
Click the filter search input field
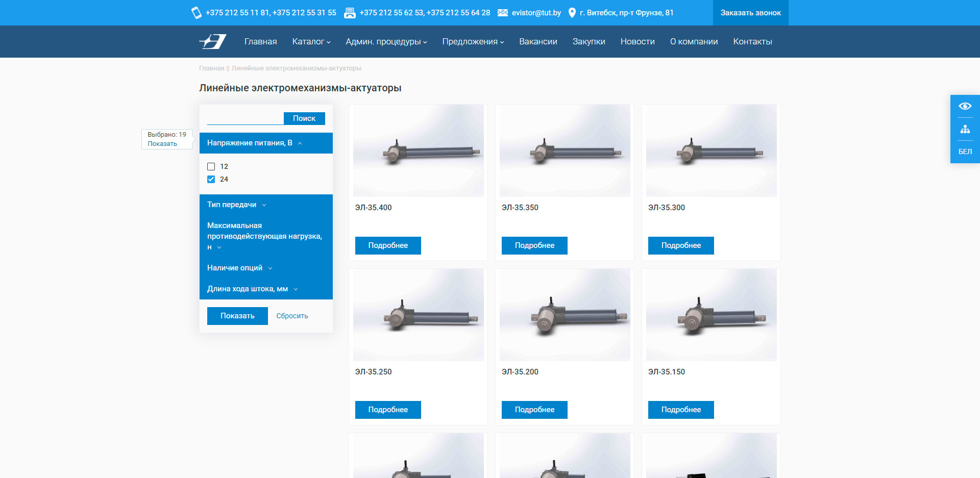(x=245, y=118)
